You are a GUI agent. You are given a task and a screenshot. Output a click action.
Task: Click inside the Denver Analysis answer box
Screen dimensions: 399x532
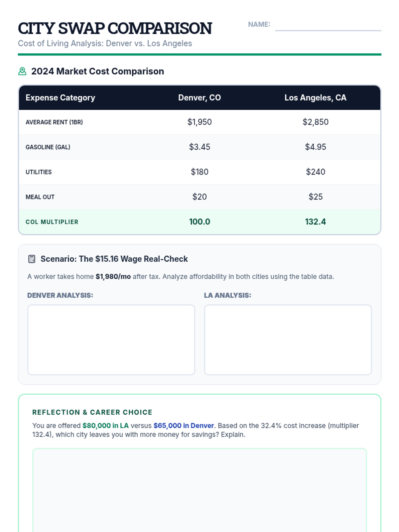click(x=111, y=339)
